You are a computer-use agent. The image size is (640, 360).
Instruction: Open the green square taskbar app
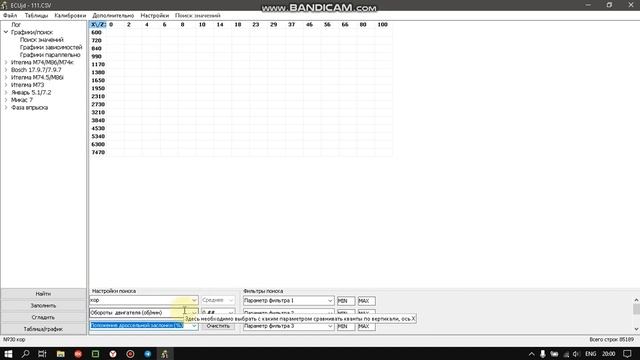(x=96, y=354)
